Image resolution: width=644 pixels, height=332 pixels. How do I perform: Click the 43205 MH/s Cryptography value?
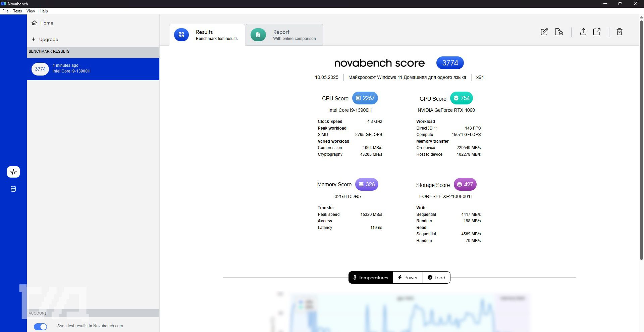pyautogui.click(x=371, y=154)
